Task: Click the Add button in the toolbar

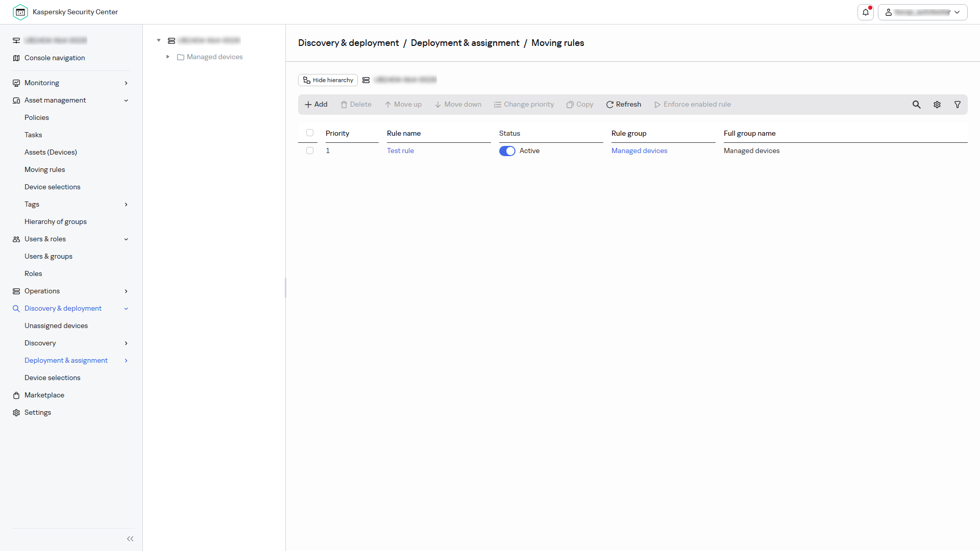Action: click(x=316, y=105)
